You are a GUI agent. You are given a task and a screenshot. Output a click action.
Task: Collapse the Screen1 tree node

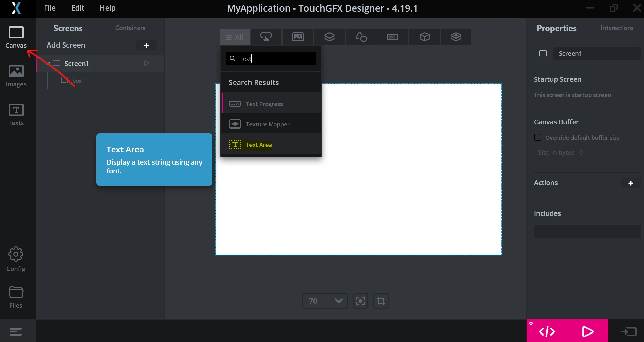click(x=48, y=63)
